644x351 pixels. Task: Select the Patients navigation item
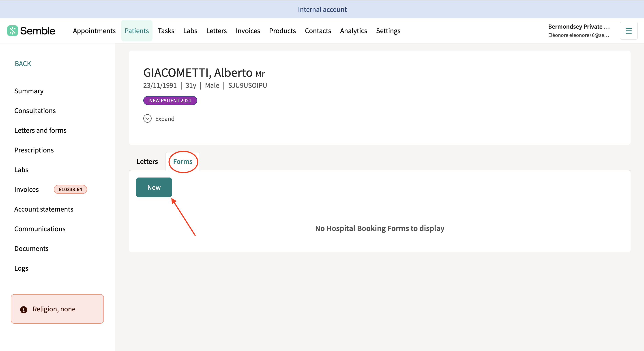[x=137, y=31]
